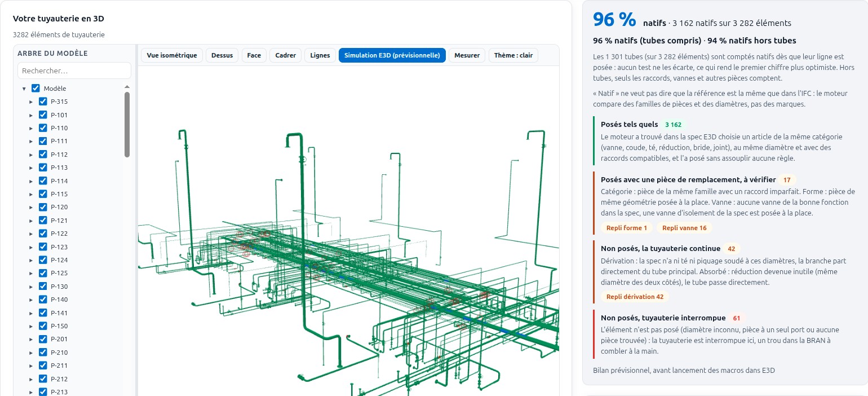Viewport: 868px width, 396px height.
Task: Click Non posés, la tuyauterie continue heading
Action: [x=661, y=249]
